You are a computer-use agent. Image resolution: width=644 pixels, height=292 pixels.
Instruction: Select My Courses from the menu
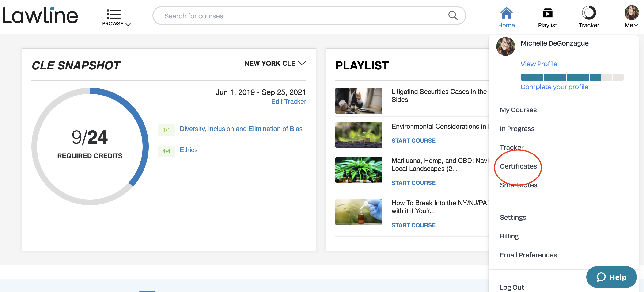[x=518, y=110]
